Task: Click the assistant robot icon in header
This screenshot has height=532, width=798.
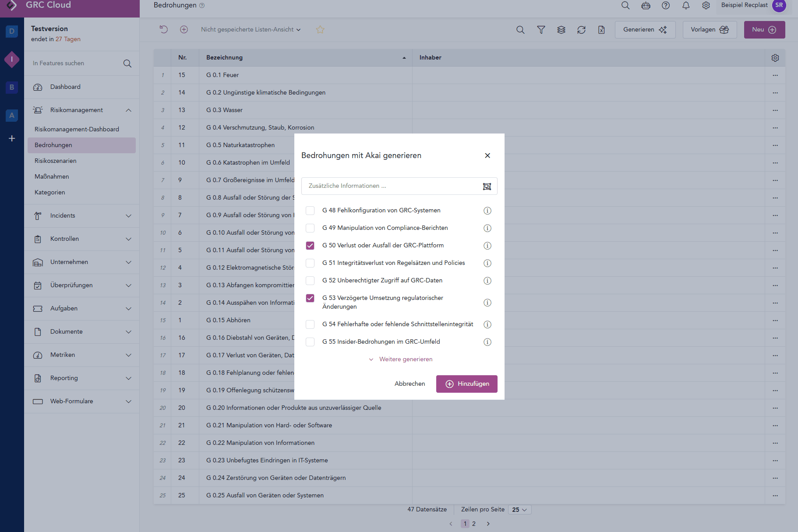Action: point(646,5)
